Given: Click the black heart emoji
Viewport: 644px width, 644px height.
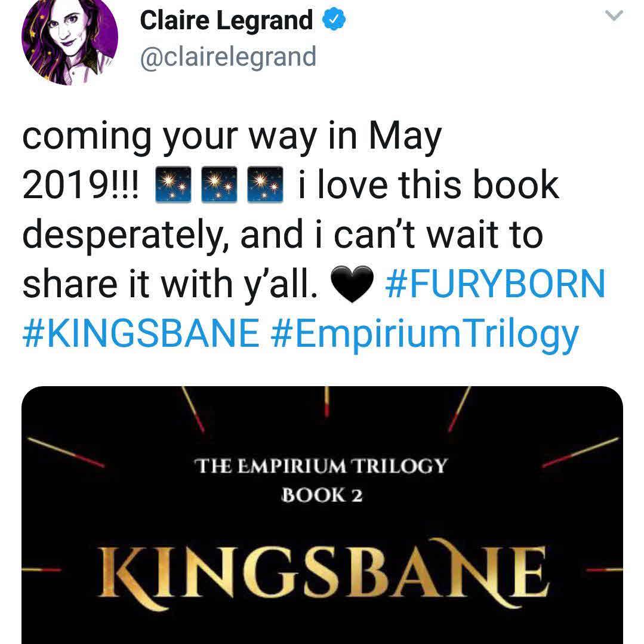Looking at the screenshot, I should (x=352, y=284).
